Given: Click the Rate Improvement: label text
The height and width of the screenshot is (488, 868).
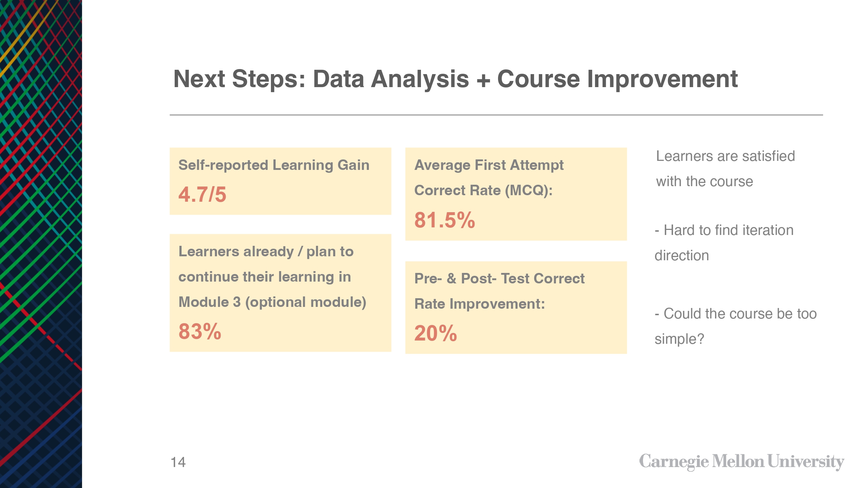Looking at the screenshot, I should (x=480, y=304).
